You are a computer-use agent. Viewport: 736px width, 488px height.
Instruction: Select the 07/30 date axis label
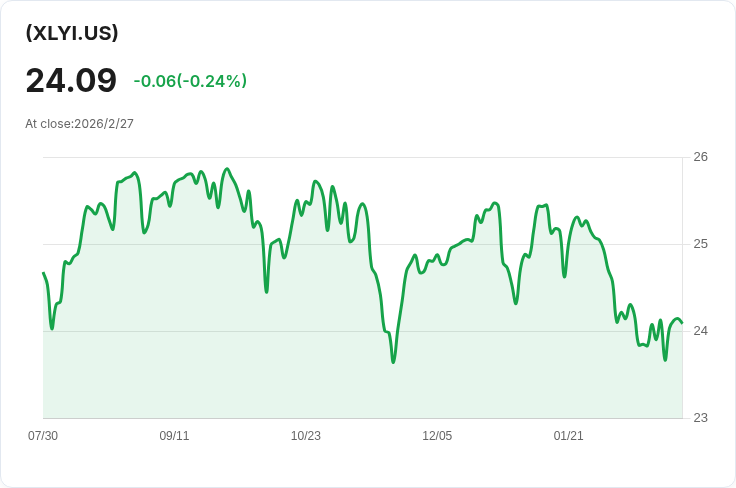pos(43,436)
